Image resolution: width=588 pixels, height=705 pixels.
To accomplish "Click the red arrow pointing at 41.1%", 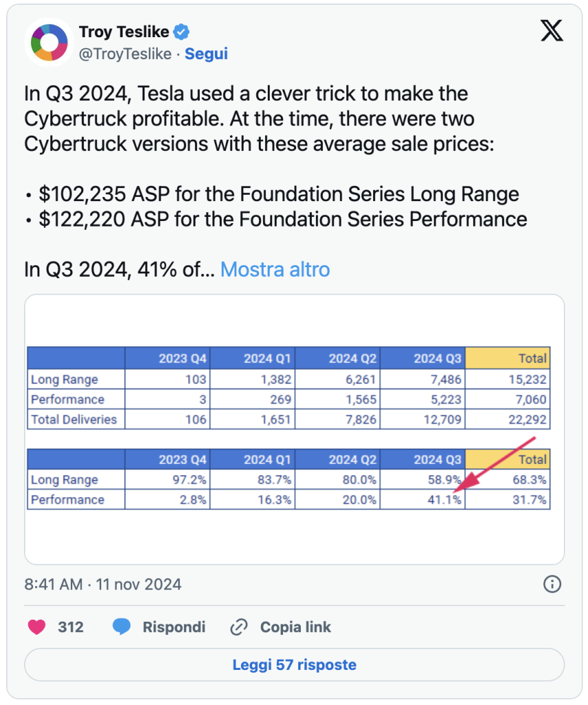I will click(494, 464).
